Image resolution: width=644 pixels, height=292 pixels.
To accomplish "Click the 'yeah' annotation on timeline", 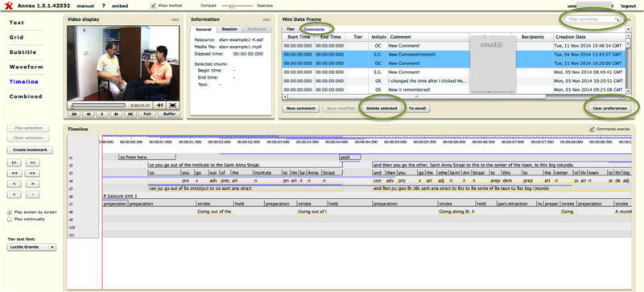I will pyautogui.click(x=350, y=157).
